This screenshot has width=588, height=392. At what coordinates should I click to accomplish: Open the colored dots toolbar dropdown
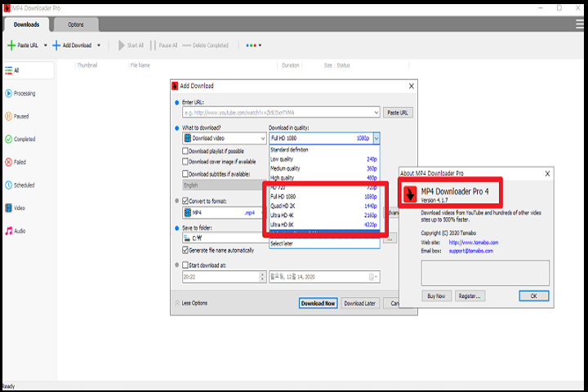point(253,45)
